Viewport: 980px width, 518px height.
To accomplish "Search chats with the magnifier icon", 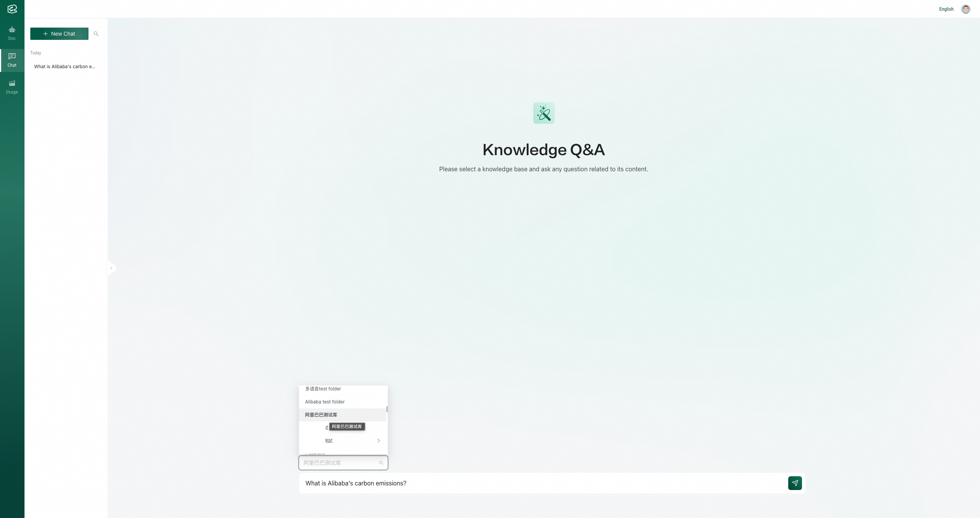I will point(96,34).
